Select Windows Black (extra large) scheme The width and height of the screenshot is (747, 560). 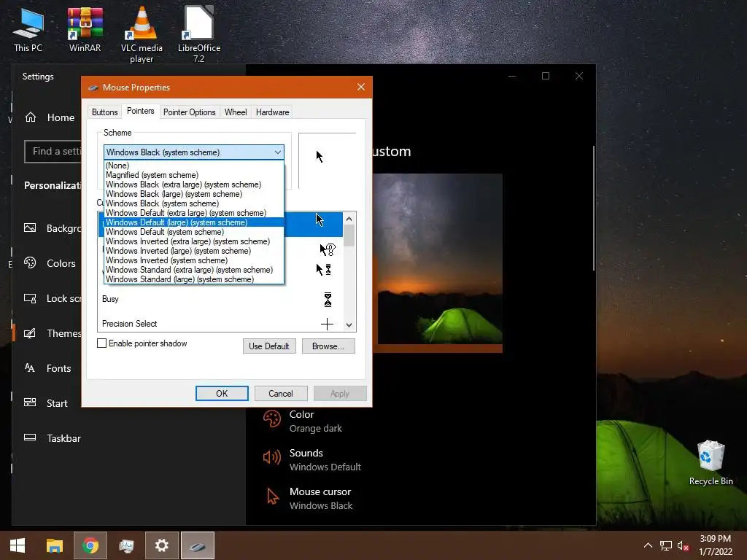[x=194, y=184]
